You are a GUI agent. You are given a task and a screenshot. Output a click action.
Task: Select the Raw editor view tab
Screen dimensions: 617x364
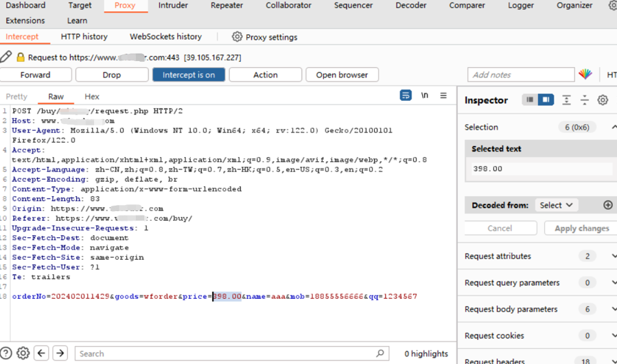[56, 97]
